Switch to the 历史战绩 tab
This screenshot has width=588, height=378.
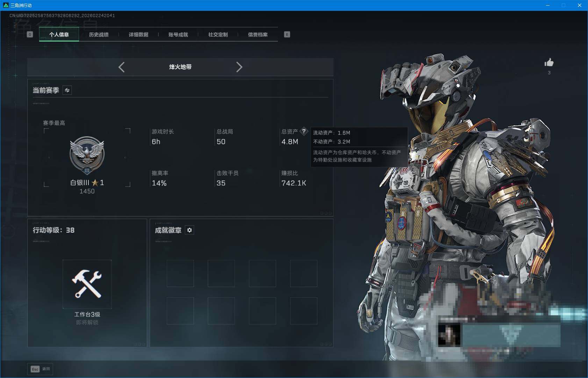tap(99, 34)
